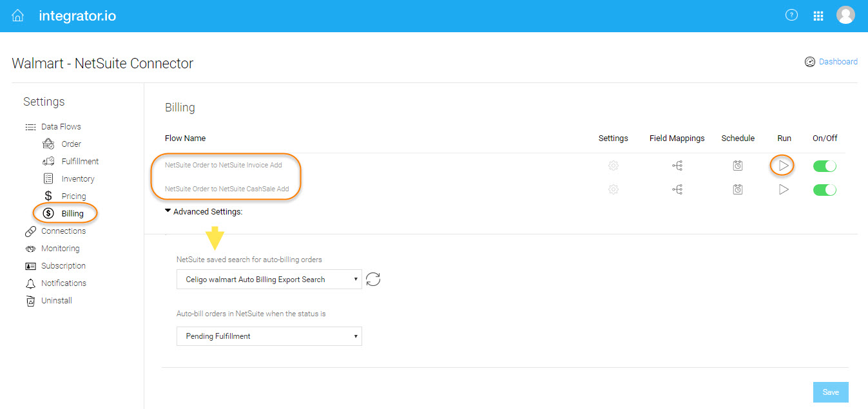Toggle off Invoice Add flow
The image size is (868, 409).
click(x=825, y=166)
